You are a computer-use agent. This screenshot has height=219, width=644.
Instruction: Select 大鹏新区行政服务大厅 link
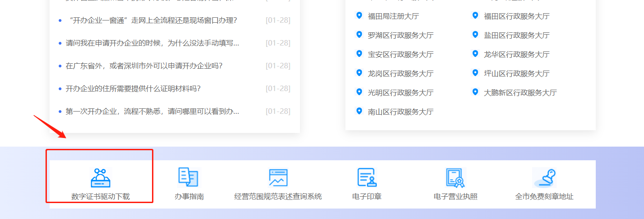coord(520,92)
